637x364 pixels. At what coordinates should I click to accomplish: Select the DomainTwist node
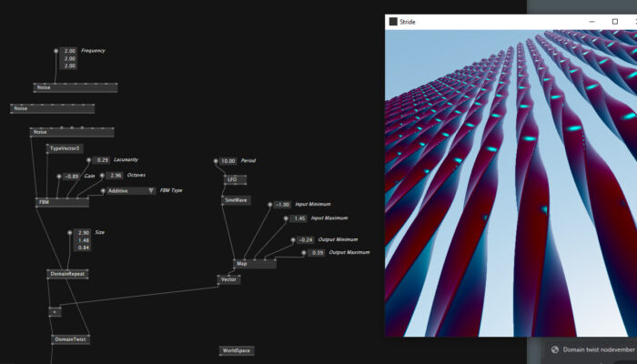(70, 339)
